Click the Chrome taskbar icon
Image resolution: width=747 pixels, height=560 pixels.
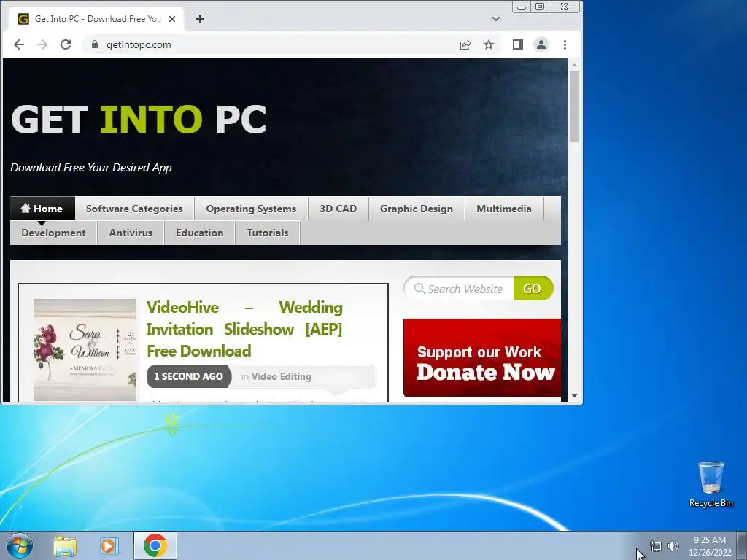coord(155,545)
